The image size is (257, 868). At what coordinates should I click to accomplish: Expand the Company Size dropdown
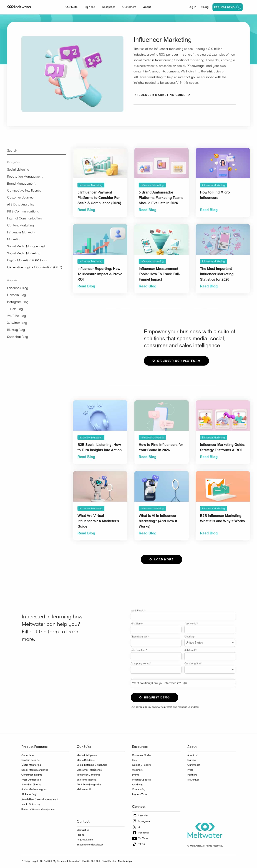pyautogui.click(x=210, y=669)
